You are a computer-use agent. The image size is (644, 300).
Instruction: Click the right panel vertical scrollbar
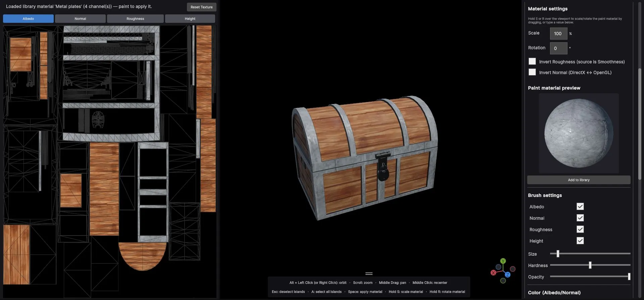tap(640, 124)
